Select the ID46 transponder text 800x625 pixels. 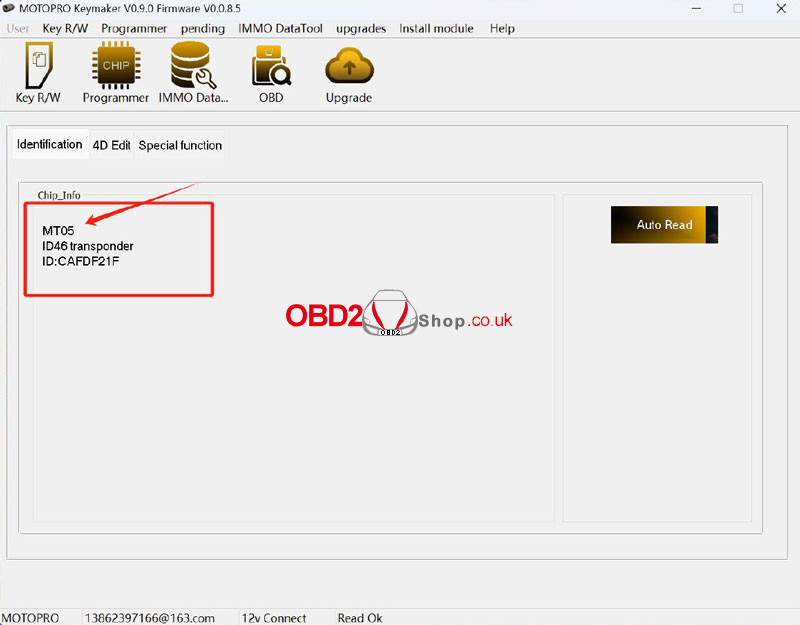[87, 246]
